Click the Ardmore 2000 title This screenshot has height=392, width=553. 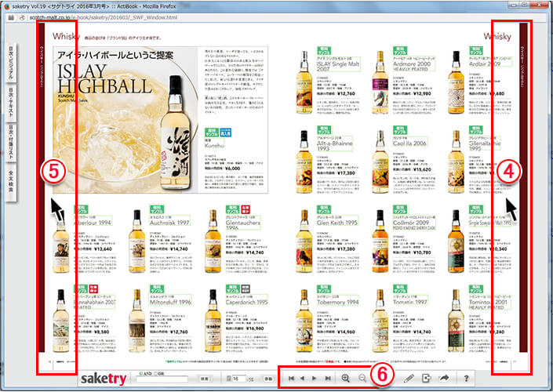[x=412, y=64]
